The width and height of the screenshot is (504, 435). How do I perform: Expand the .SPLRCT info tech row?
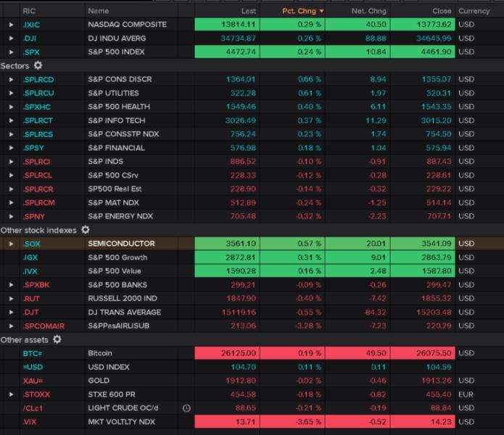pos(12,120)
